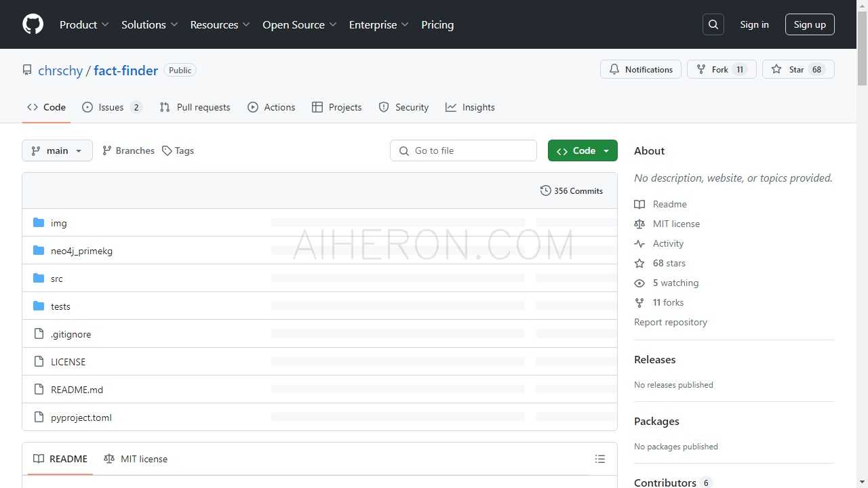Click the eye icon beside 5 watching
868x488 pixels.
639,283
